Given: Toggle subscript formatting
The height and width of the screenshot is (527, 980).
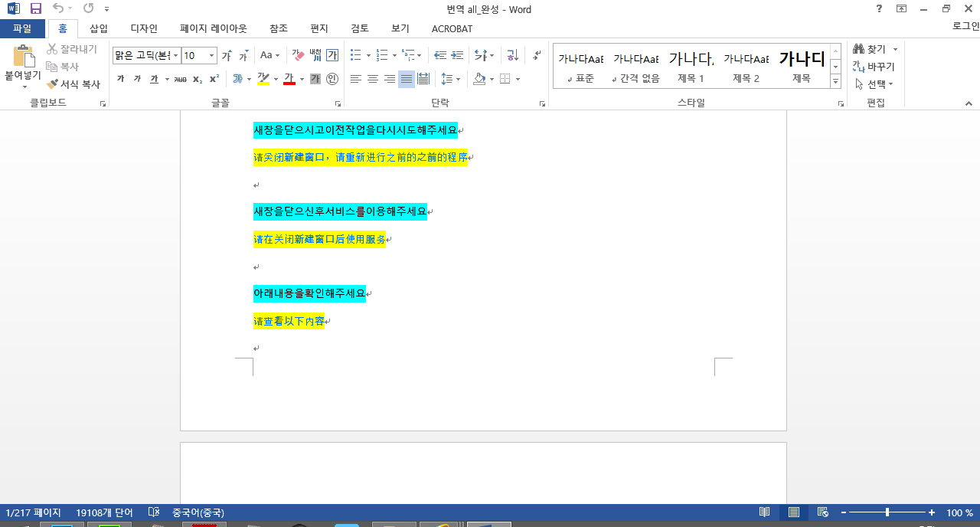Looking at the screenshot, I should click(198, 79).
